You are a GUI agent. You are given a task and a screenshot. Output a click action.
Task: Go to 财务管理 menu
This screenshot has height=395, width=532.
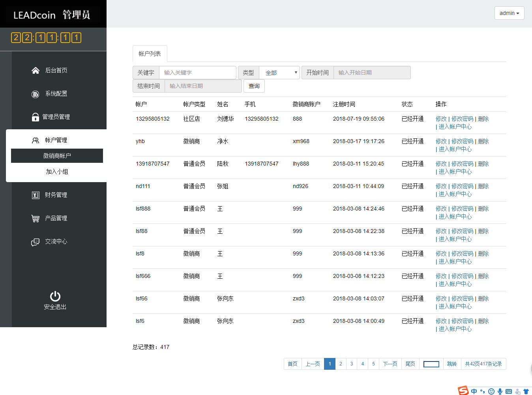click(x=56, y=195)
